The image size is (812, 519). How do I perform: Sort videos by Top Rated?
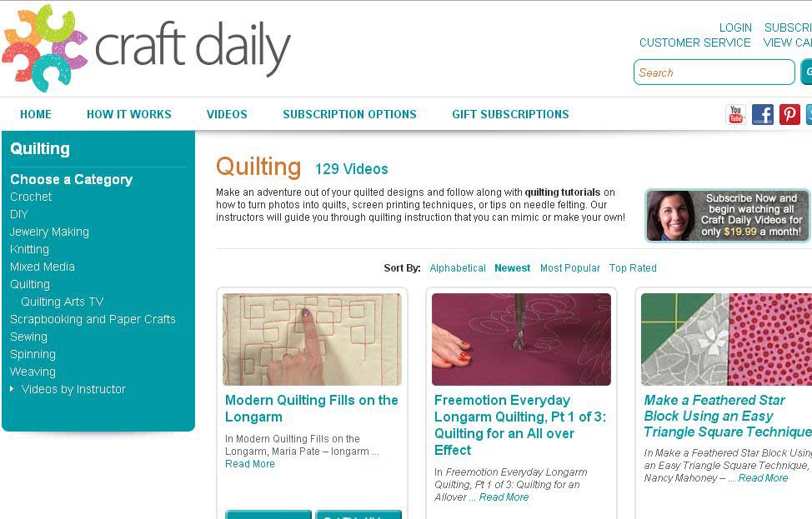[x=633, y=268]
